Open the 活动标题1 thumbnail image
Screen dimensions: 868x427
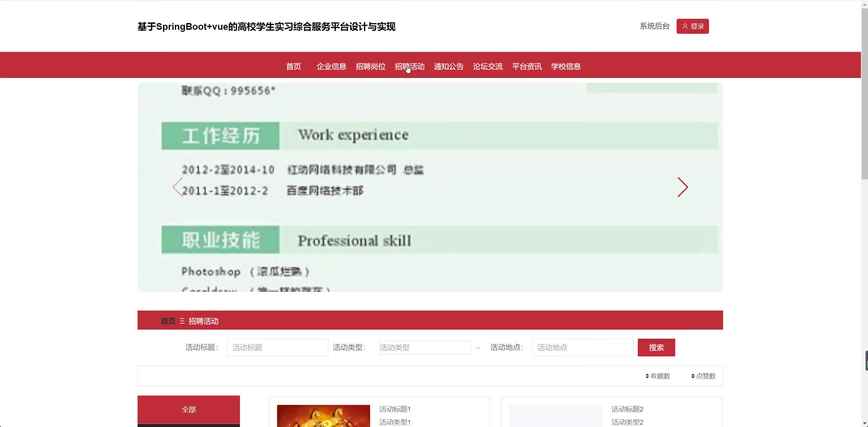tap(323, 416)
